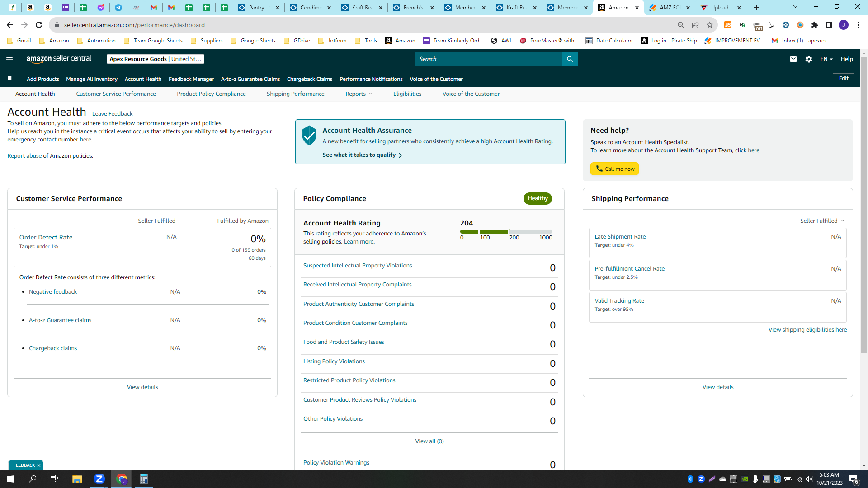Open the Chrome extensions puzzle icon
868x488 pixels.
pos(815,25)
